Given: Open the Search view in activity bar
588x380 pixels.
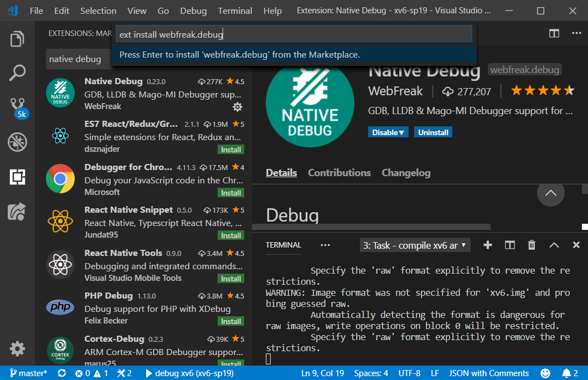Looking at the screenshot, I should [17, 73].
